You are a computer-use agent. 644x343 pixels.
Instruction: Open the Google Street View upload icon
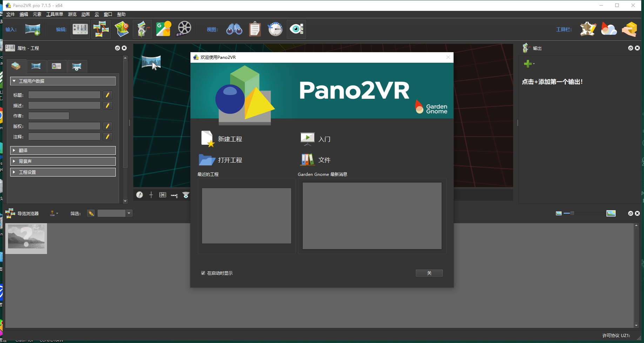pyautogui.click(x=163, y=29)
